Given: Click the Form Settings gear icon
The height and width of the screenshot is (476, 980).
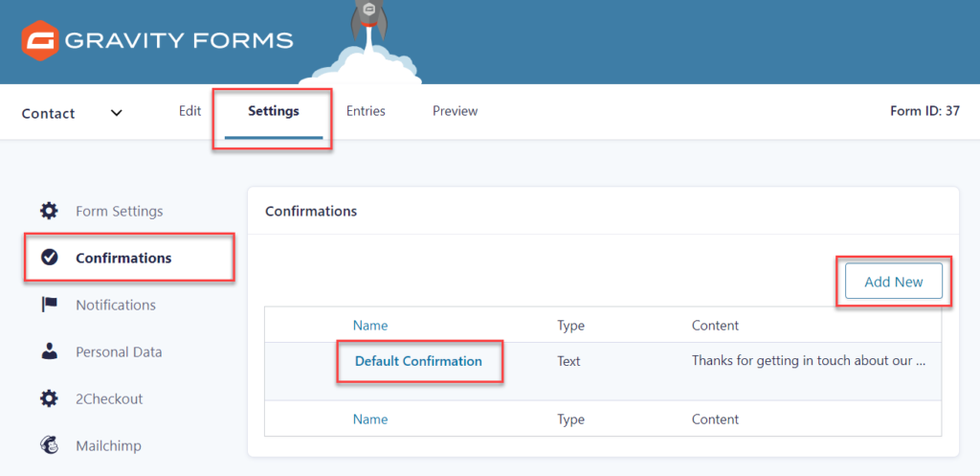Looking at the screenshot, I should tap(49, 211).
